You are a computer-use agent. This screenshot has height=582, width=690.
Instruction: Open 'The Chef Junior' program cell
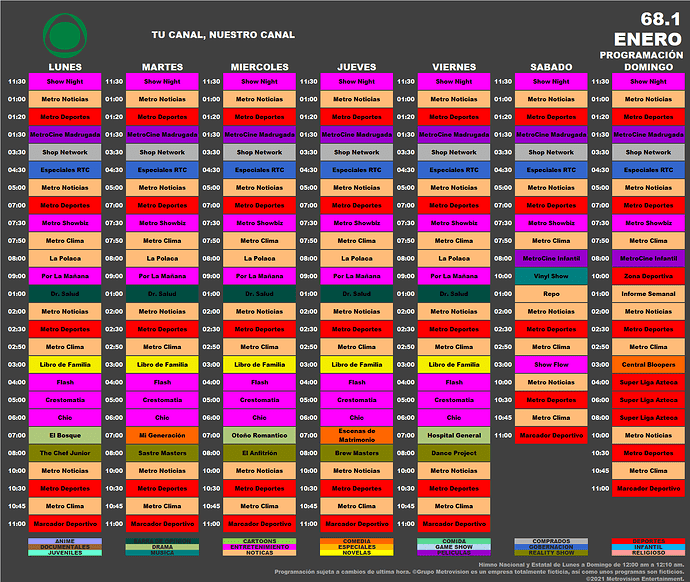click(65, 453)
